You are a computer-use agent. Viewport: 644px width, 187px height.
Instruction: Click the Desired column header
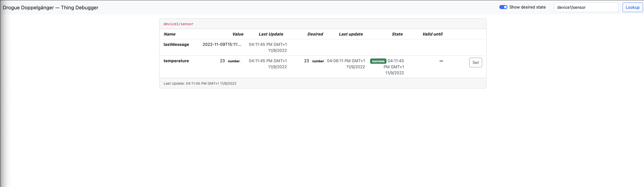(x=315, y=34)
